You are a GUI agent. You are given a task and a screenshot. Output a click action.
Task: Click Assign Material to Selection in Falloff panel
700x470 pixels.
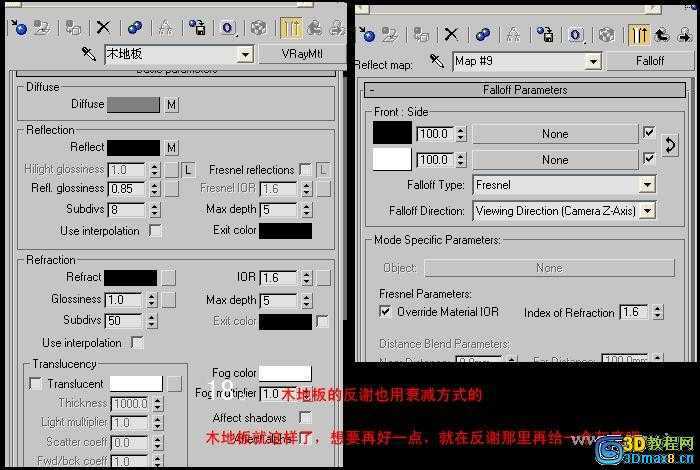pos(421,34)
